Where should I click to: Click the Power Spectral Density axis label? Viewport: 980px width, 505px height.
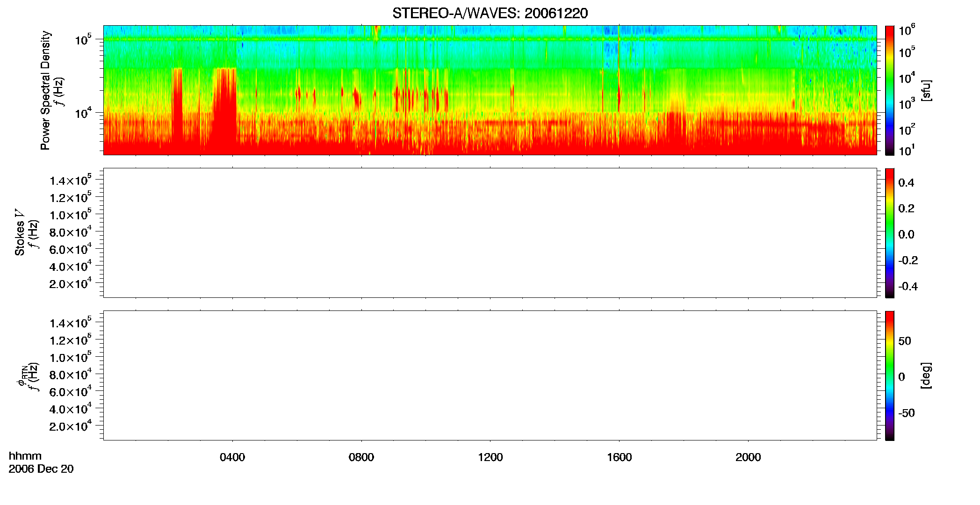(x=45, y=90)
